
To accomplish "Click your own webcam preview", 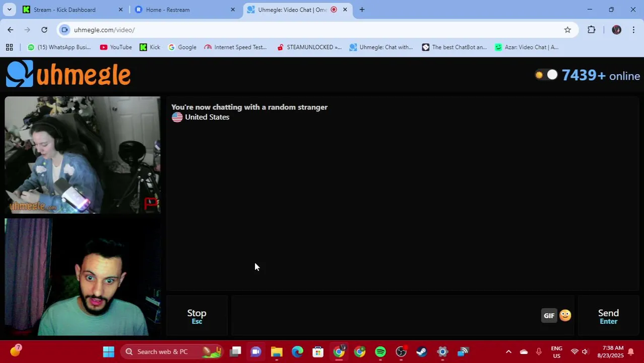I will coord(83,277).
